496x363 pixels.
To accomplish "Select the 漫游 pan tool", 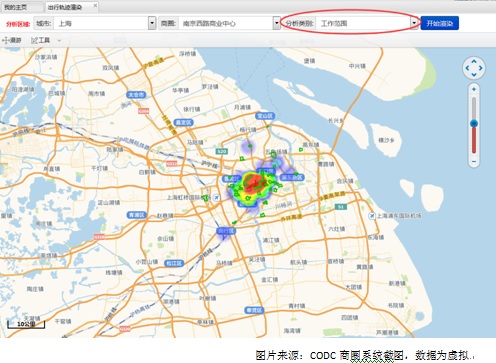I will (12, 40).
